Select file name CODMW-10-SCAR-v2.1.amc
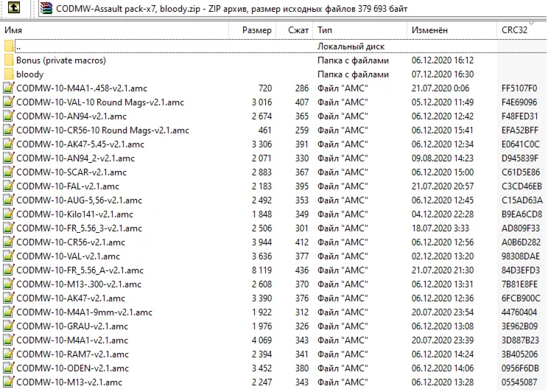548x392 pixels. (71, 172)
